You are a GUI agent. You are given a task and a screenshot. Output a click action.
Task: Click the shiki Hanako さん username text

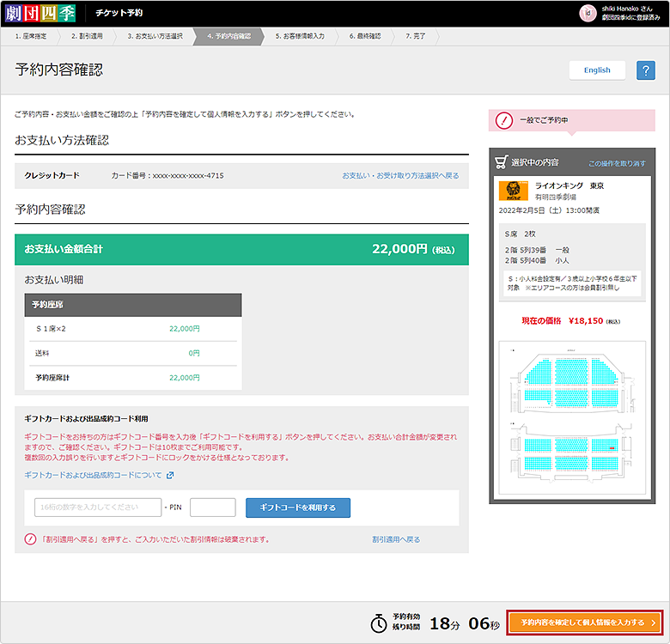click(x=627, y=9)
